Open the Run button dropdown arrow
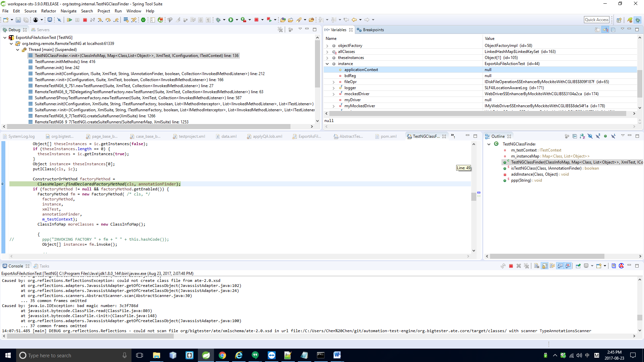644x362 pixels. (x=237, y=20)
